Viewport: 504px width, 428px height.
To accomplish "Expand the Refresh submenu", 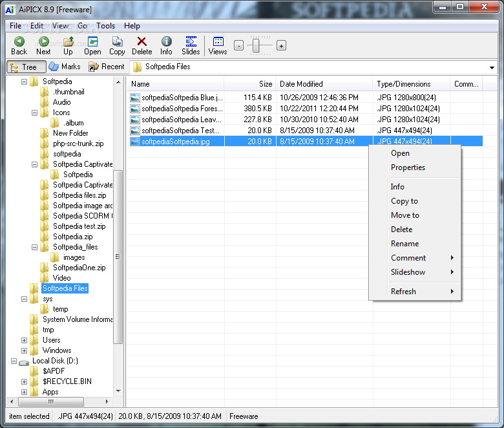I will pyautogui.click(x=415, y=292).
